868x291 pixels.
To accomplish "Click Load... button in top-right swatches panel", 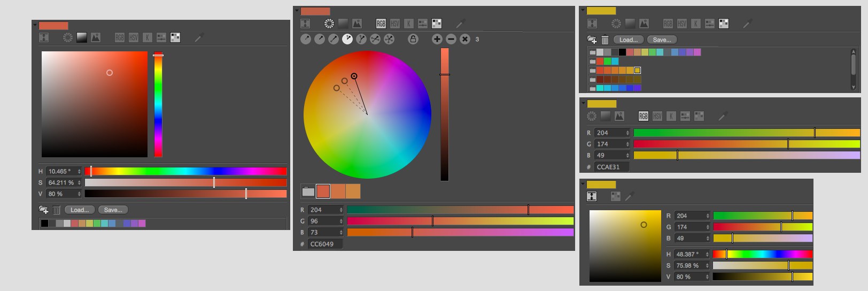I will [x=628, y=40].
